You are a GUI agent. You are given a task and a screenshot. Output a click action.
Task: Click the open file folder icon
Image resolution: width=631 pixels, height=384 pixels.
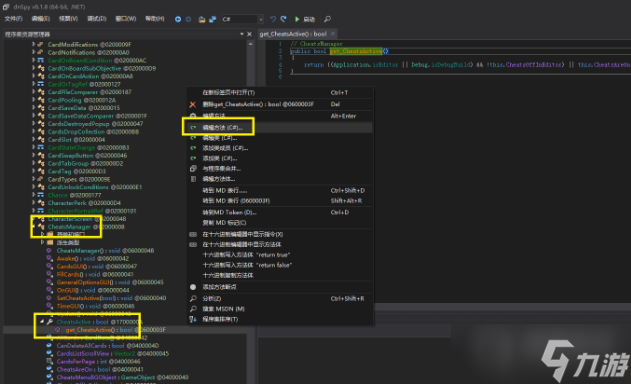202,19
